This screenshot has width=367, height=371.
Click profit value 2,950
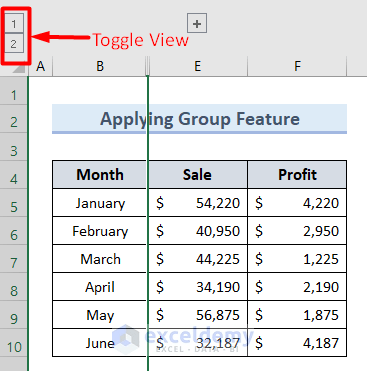coord(297,231)
